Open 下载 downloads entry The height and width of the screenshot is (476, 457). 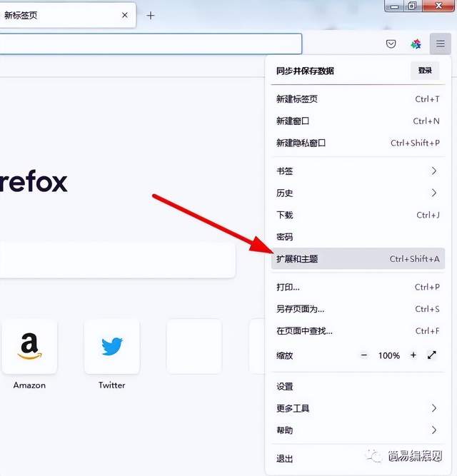coord(358,215)
